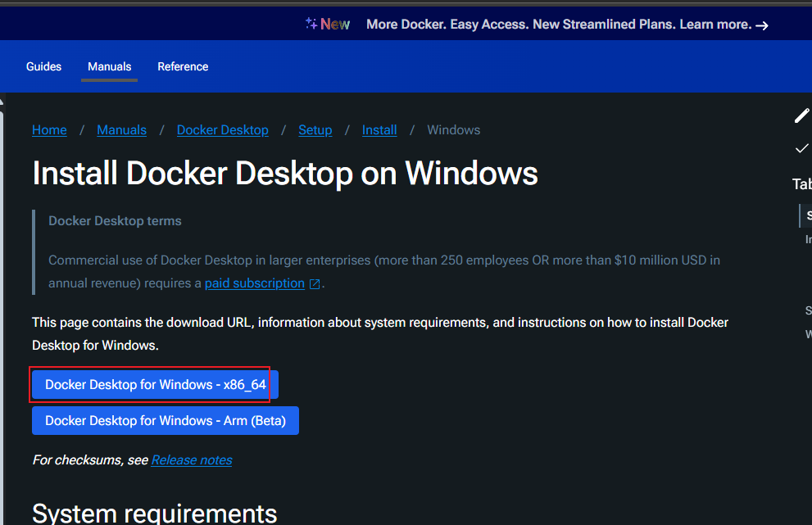
Task: Click the external-link icon after paid subscription
Action: pos(315,283)
